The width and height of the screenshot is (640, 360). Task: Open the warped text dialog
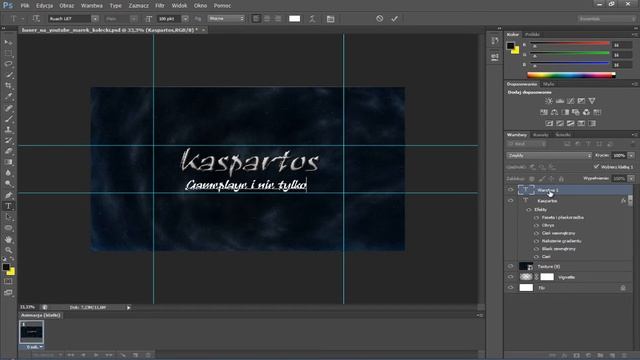click(312, 19)
